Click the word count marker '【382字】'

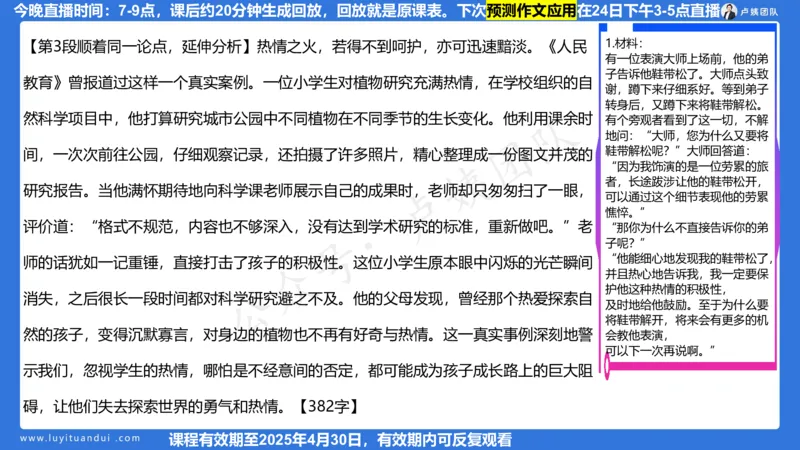coord(329,407)
